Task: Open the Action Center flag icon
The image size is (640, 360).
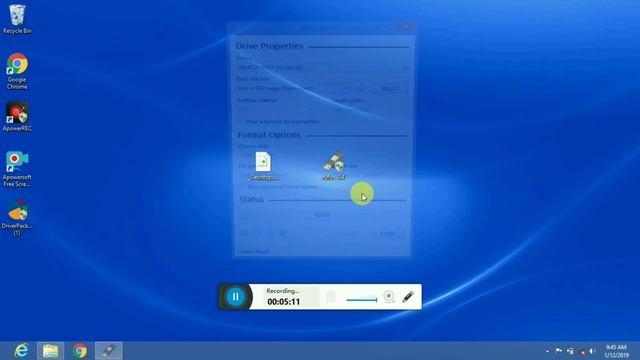Action: [x=559, y=351]
